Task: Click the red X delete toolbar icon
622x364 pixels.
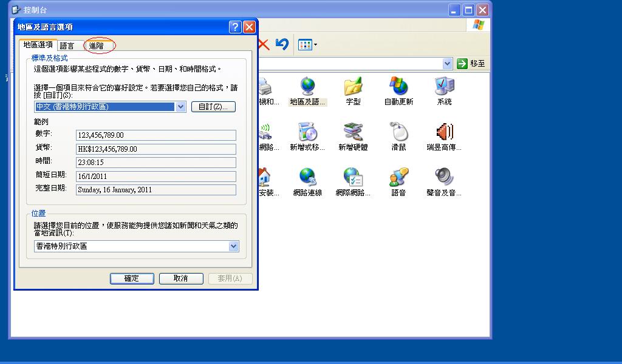Action: click(x=264, y=44)
